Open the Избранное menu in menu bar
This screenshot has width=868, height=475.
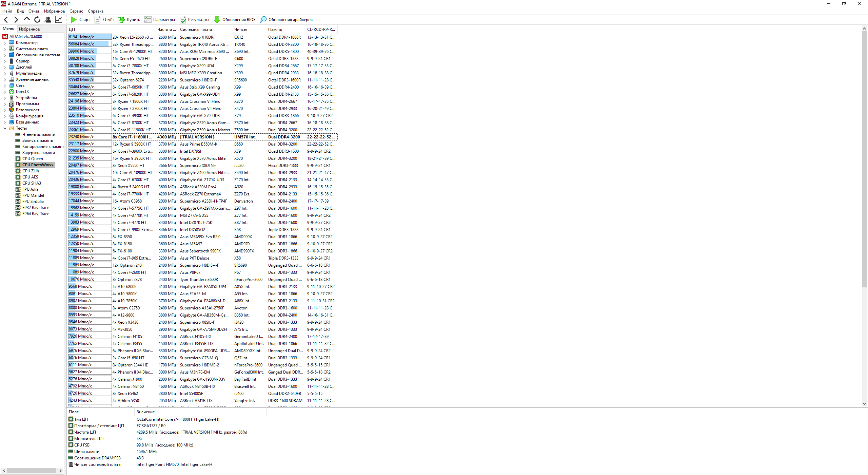tap(54, 11)
